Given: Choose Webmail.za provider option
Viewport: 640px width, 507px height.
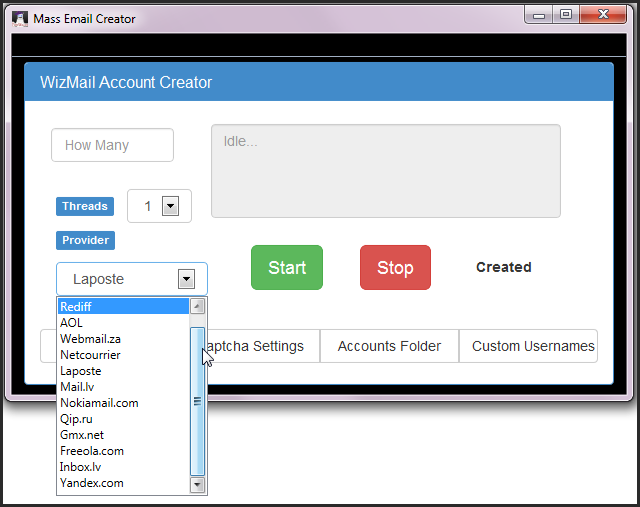Looking at the screenshot, I should (x=124, y=339).
